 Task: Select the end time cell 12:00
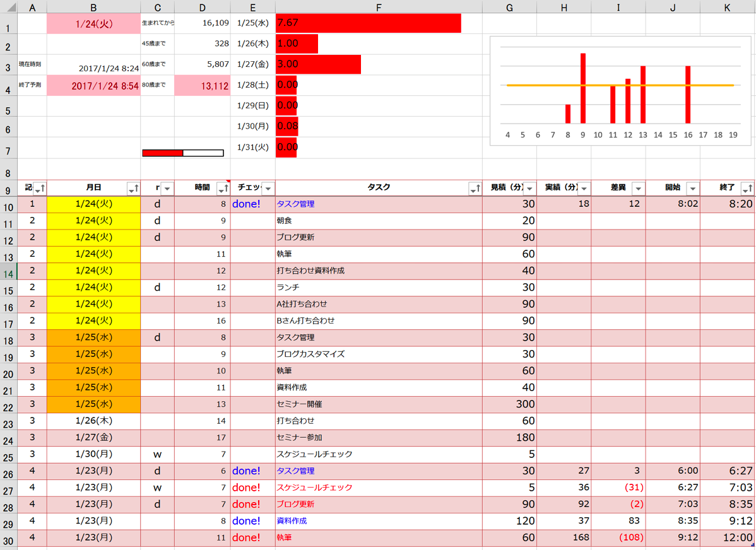click(x=728, y=538)
